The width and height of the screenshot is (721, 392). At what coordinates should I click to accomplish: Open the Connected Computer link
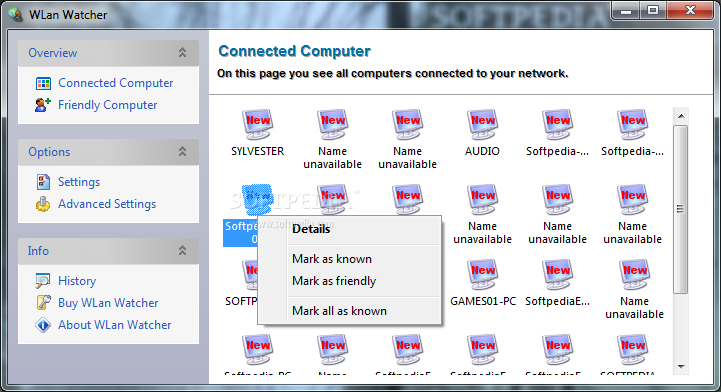tap(115, 83)
